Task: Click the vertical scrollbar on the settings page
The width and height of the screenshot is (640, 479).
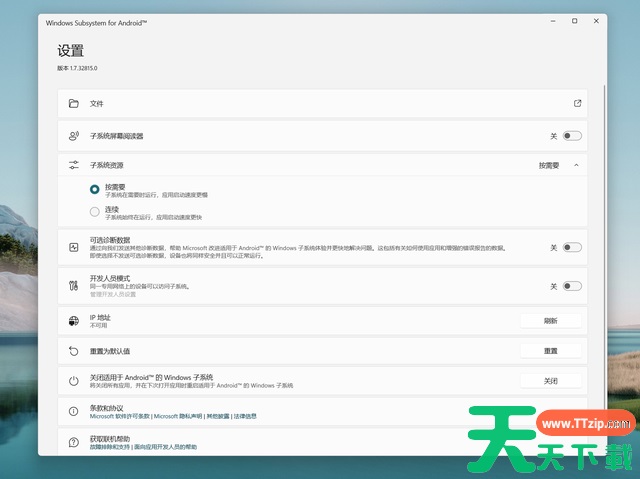Action: pos(605,200)
